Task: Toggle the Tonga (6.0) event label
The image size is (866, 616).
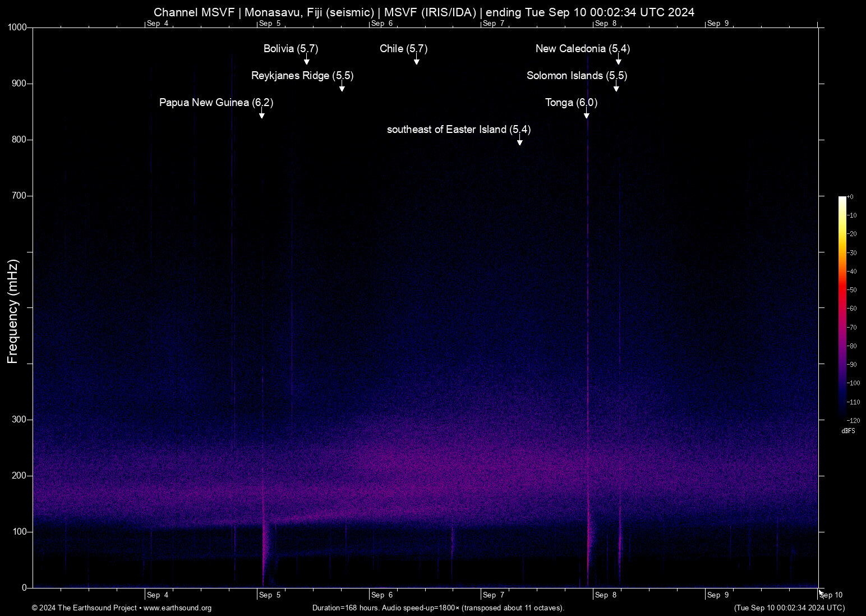Action: [x=571, y=103]
